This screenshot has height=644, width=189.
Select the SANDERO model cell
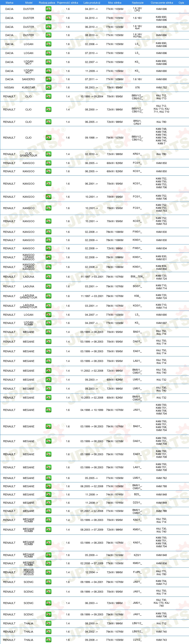29,79
